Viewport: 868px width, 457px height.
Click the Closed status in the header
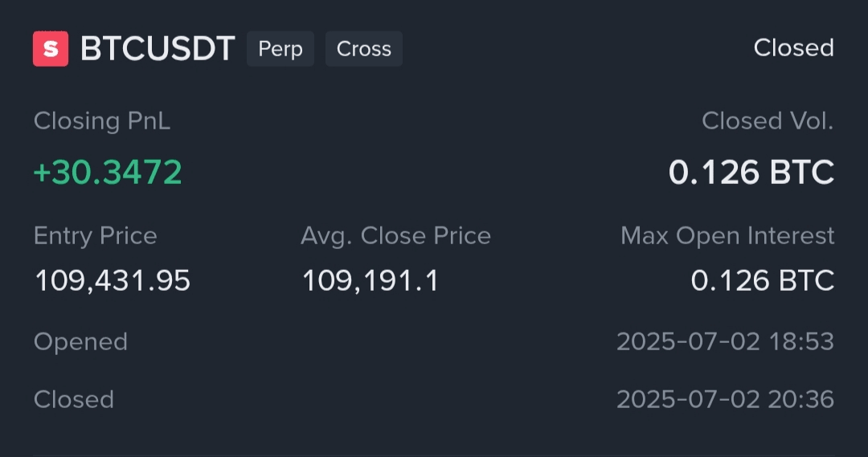(x=793, y=48)
